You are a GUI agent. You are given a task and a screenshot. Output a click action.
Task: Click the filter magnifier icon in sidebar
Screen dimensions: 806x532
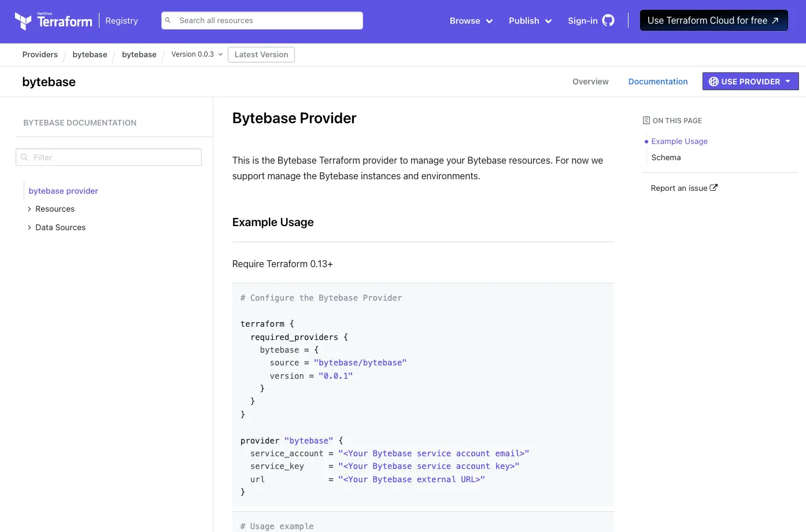[24, 157]
